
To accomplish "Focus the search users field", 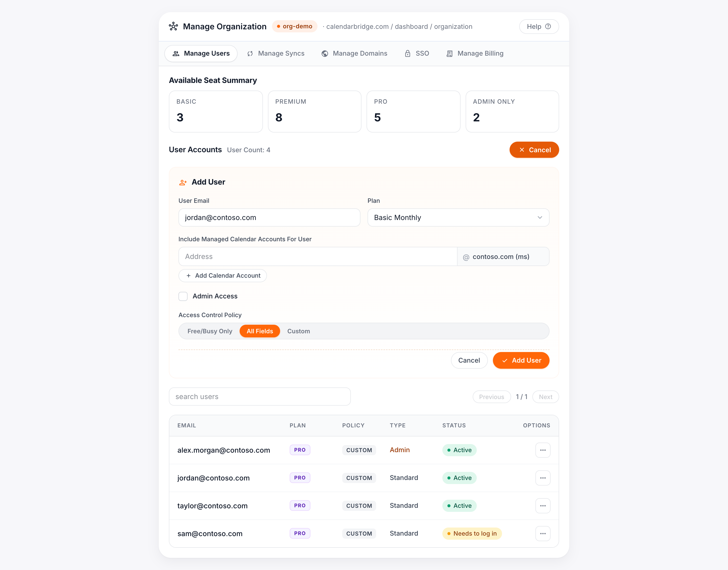I will (x=260, y=397).
